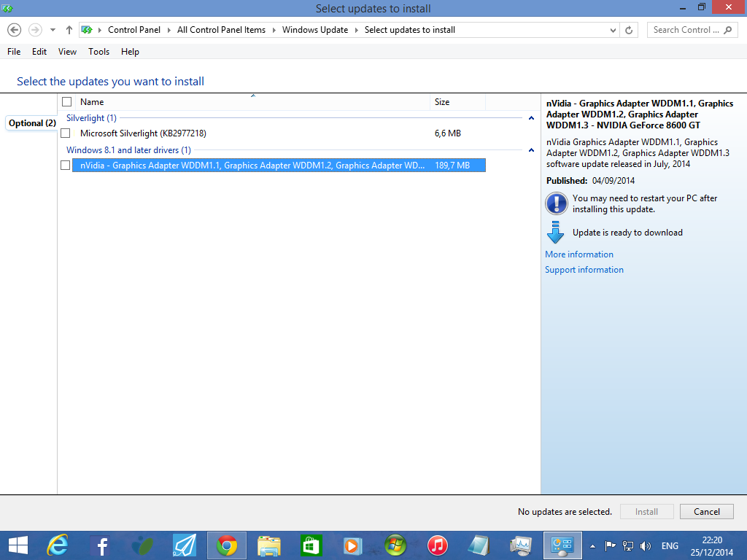This screenshot has height=560, width=747.
Task: Toggle the select-all checkbox beside Name
Action: (67, 102)
